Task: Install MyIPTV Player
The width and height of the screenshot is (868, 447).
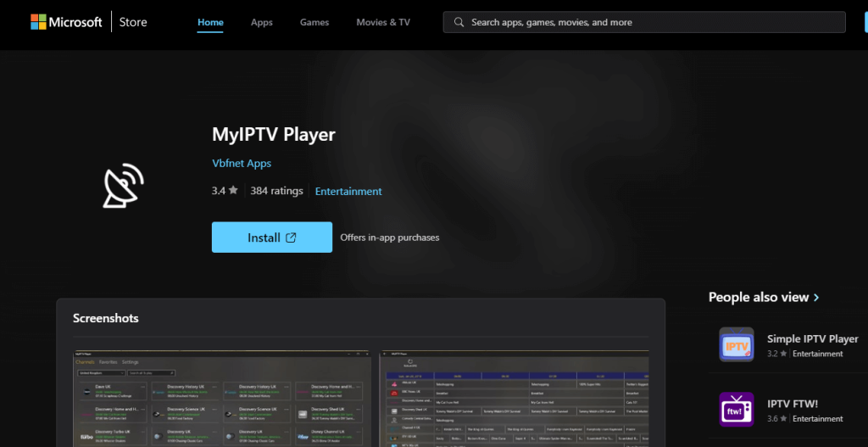Action: pyautogui.click(x=272, y=237)
